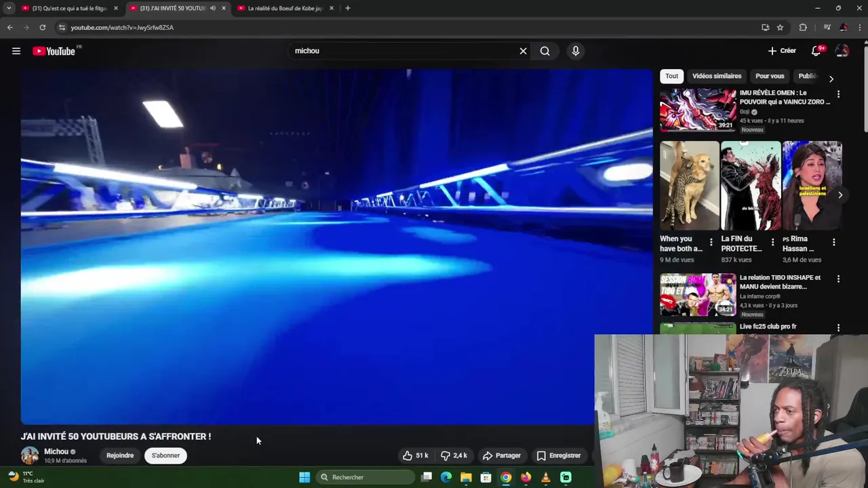Open VLC from the taskbar
Screen dimensions: 868x488
546,477
